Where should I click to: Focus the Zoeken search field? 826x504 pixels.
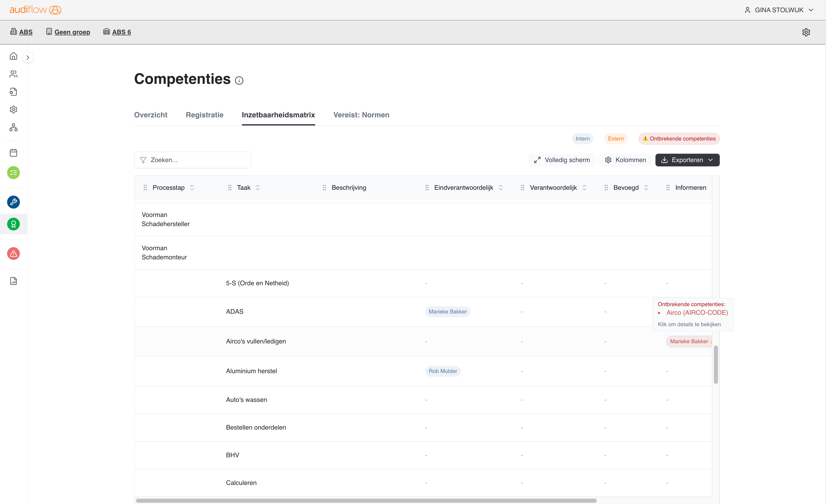point(192,160)
